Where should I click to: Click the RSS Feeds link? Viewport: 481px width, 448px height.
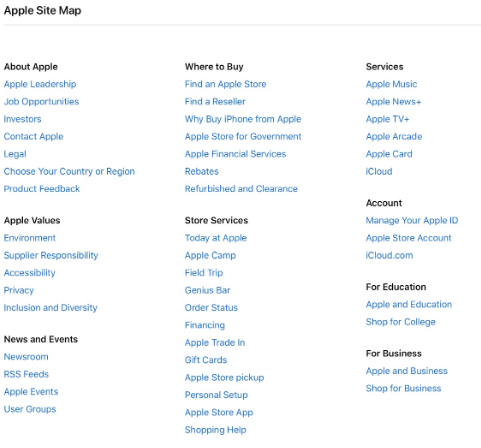click(26, 374)
